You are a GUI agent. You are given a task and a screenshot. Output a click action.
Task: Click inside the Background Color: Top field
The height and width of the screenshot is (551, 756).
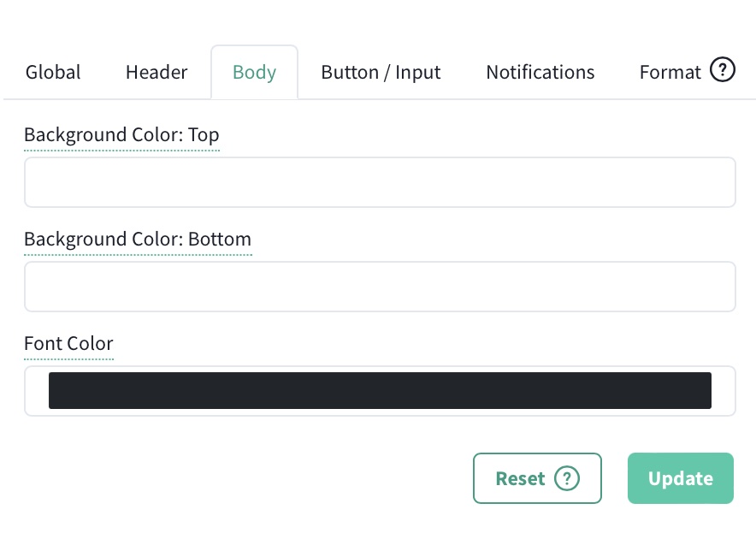click(380, 181)
